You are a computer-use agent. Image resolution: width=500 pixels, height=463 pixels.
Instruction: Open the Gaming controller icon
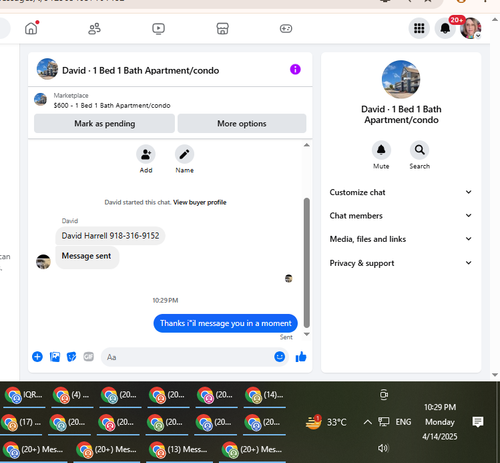286,28
